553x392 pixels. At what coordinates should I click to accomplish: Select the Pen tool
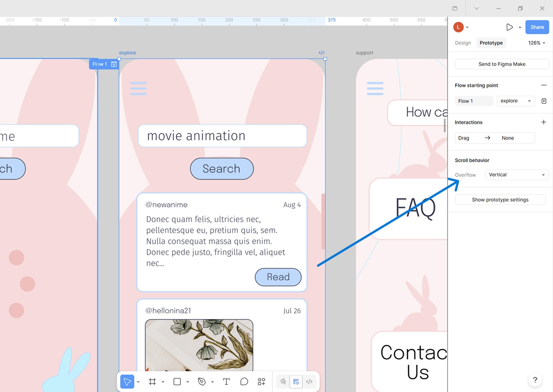click(202, 382)
